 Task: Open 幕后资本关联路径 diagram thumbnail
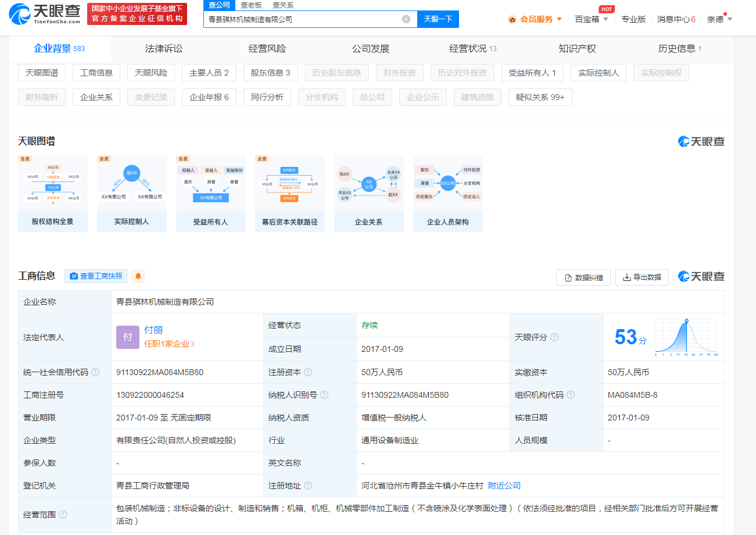290,194
